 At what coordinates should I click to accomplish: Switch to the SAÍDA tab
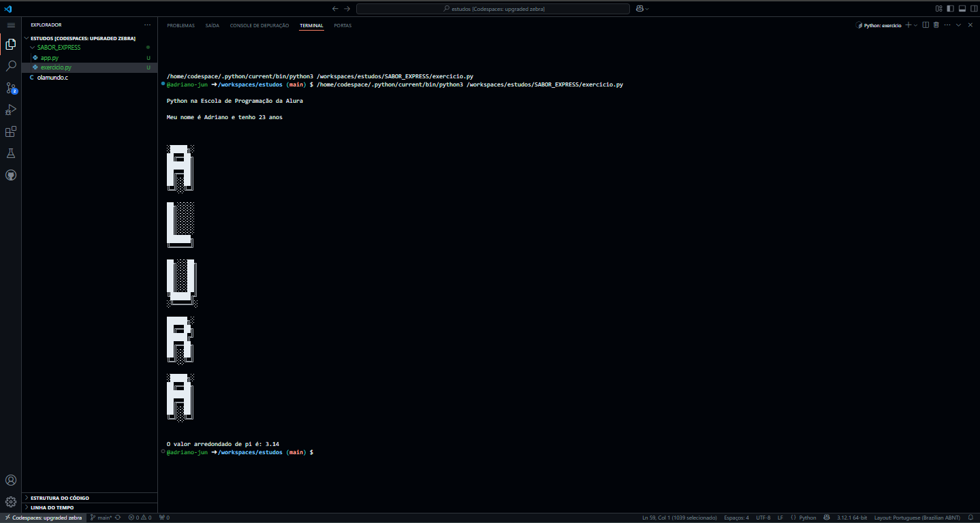pos(212,25)
